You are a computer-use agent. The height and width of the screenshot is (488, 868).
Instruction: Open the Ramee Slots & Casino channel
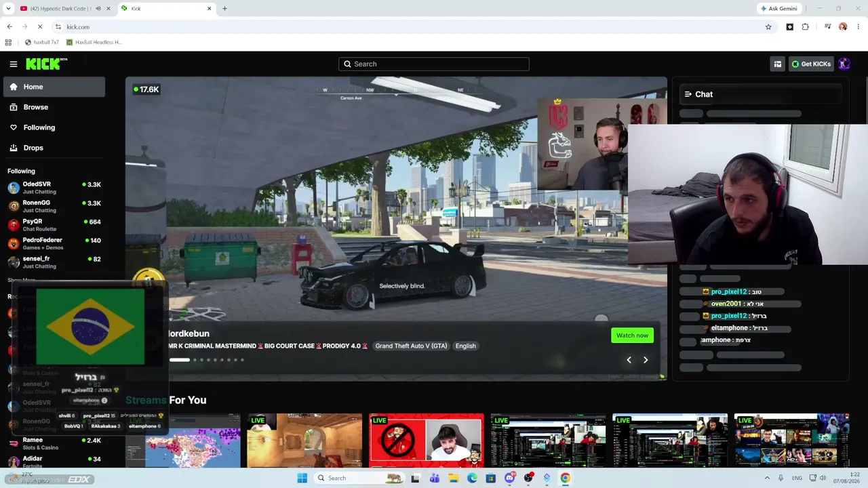pyautogui.click(x=54, y=443)
